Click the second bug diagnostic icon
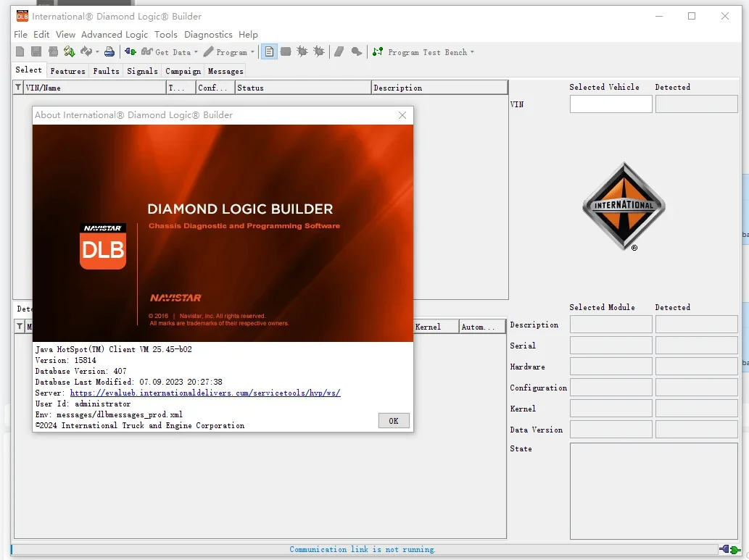 (x=319, y=51)
